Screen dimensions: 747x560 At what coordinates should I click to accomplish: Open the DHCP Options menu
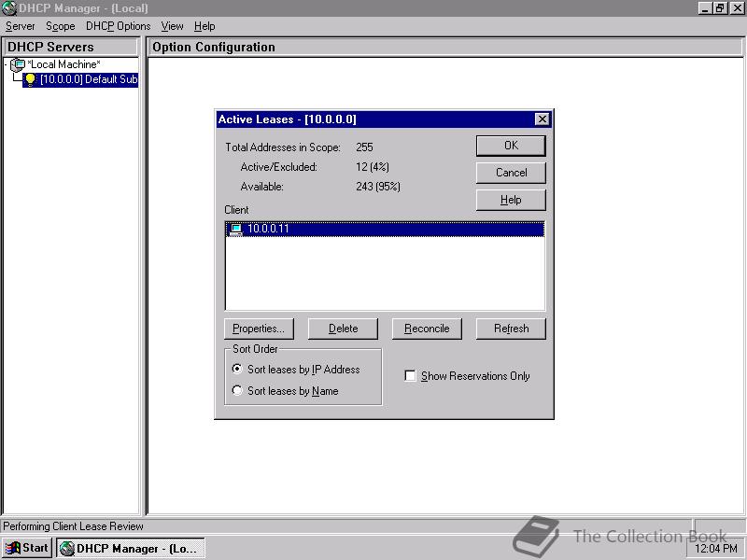119,26
